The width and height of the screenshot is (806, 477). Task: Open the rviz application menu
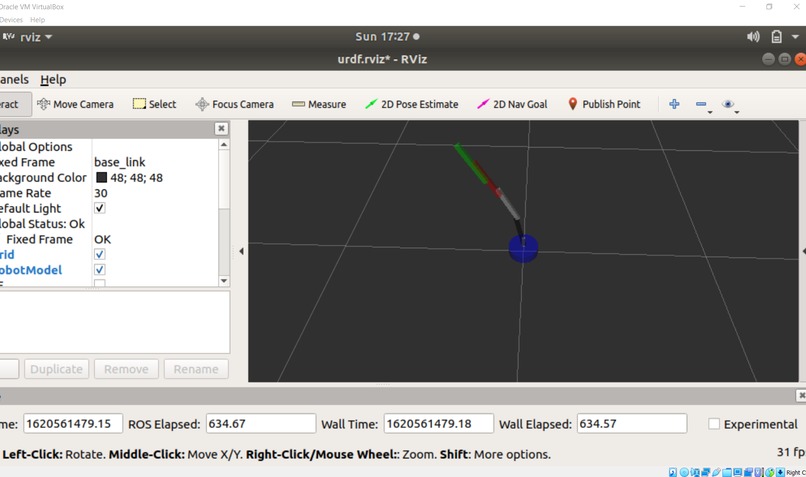[28, 37]
